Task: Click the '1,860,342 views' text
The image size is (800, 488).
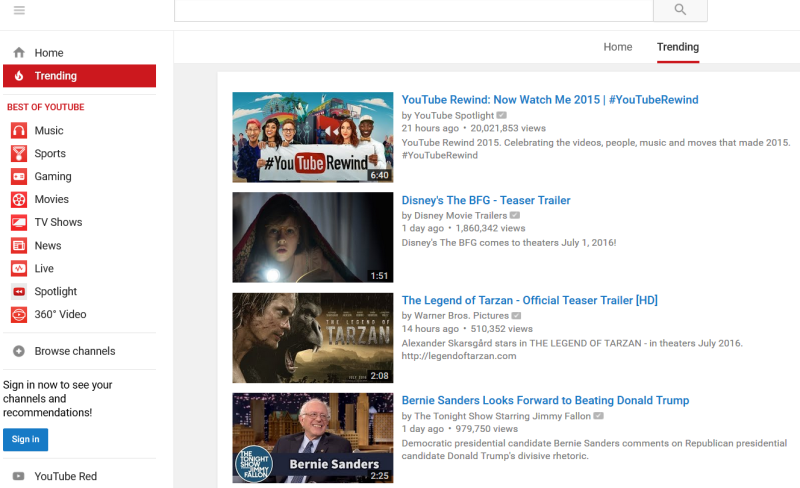Action: click(x=490, y=228)
